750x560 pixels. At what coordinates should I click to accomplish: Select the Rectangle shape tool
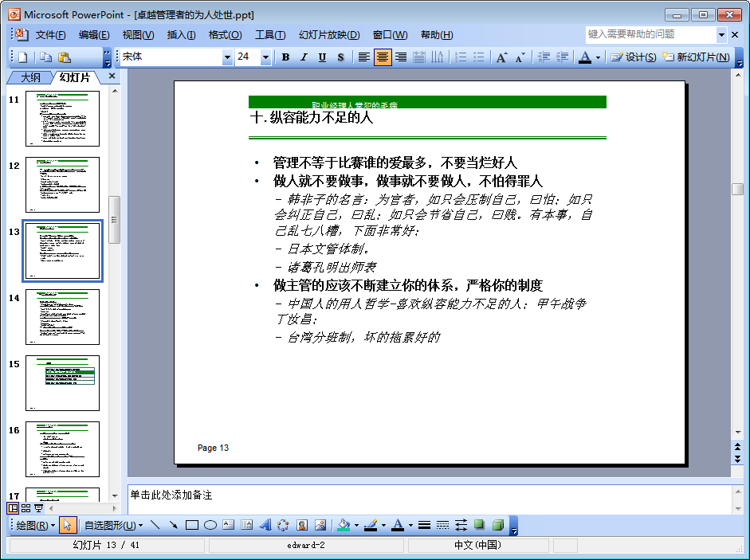coord(192,525)
